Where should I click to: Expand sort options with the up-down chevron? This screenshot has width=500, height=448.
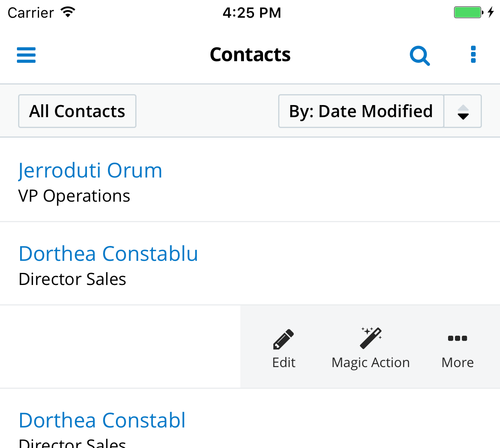(463, 111)
